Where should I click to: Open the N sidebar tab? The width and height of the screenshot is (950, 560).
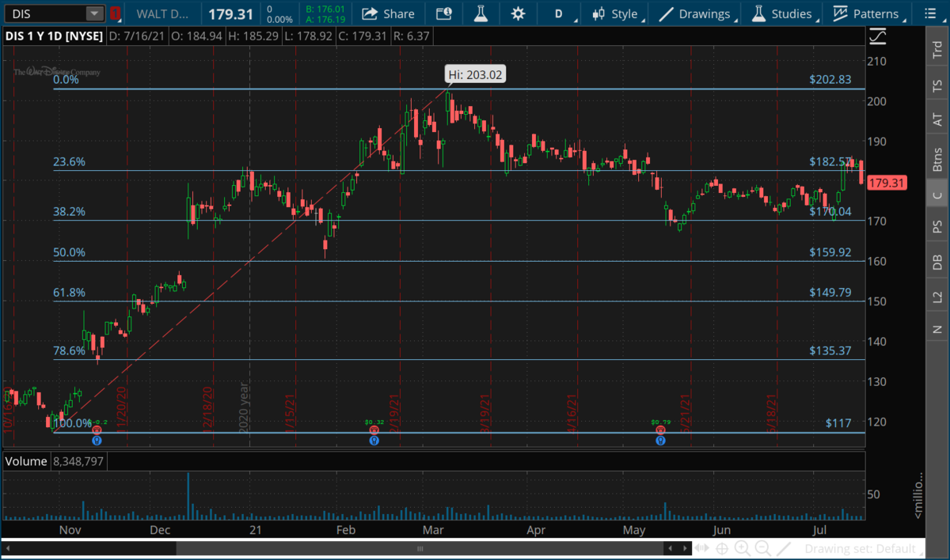pyautogui.click(x=937, y=328)
